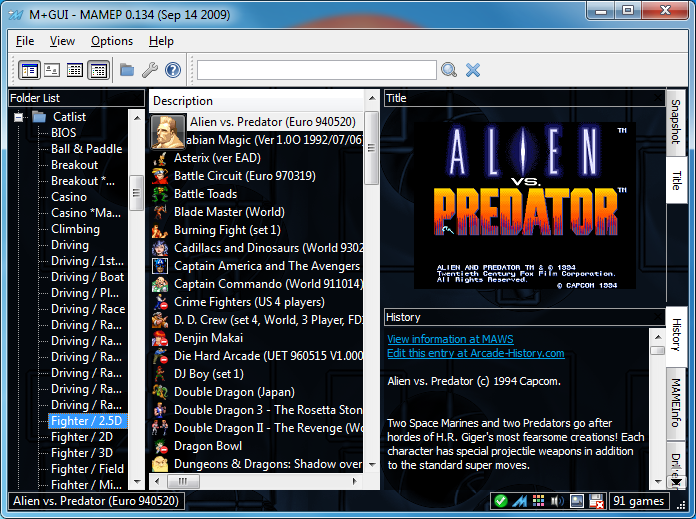Click the green checkmark status icon

tap(501, 501)
